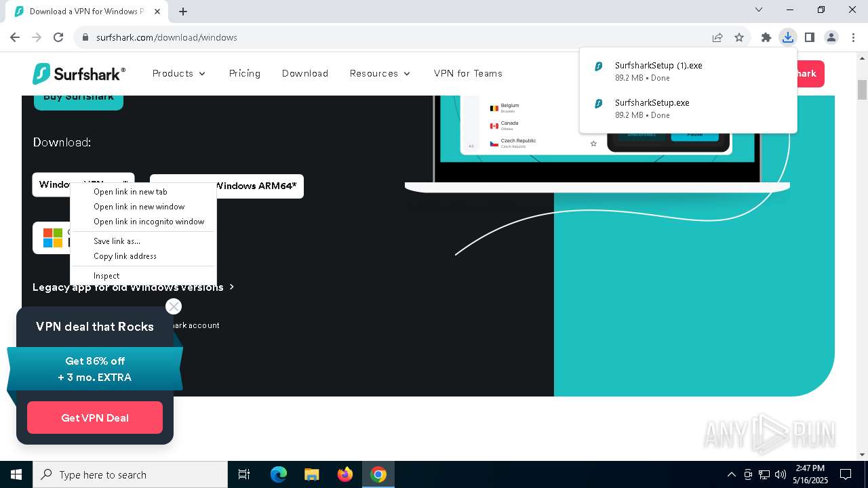
Task: Open the network tray icon
Action: click(764, 474)
